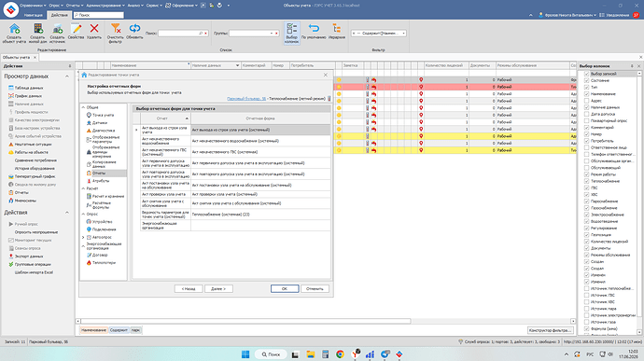The height and width of the screenshot is (361, 644).
Task: Open Администрирование menu
Action: 105,6
